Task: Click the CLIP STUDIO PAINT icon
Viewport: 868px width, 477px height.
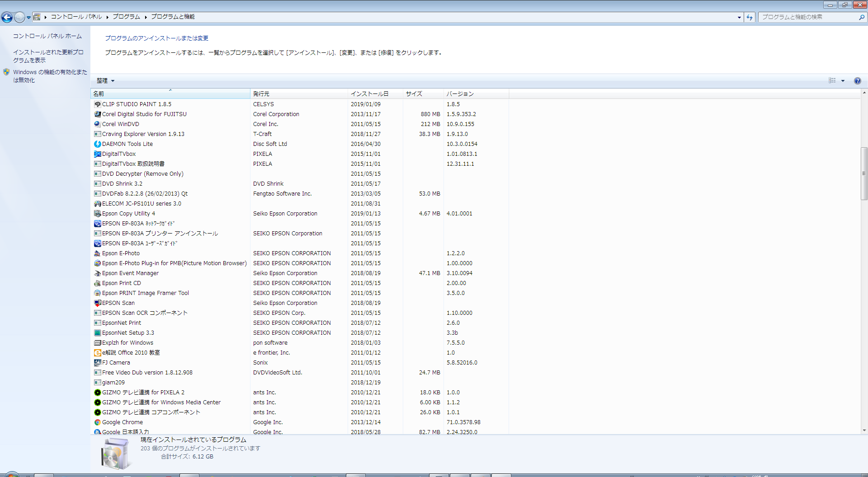Action: pos(97,104)
